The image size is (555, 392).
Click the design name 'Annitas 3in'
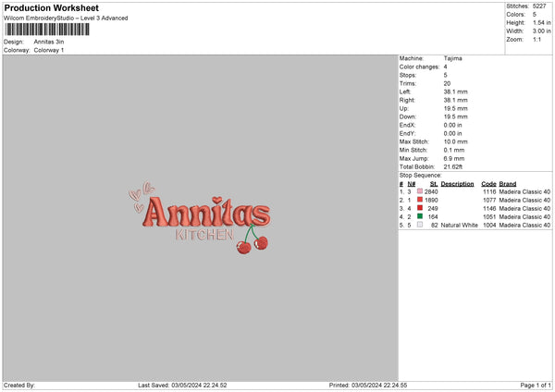[x=49, y=42]
